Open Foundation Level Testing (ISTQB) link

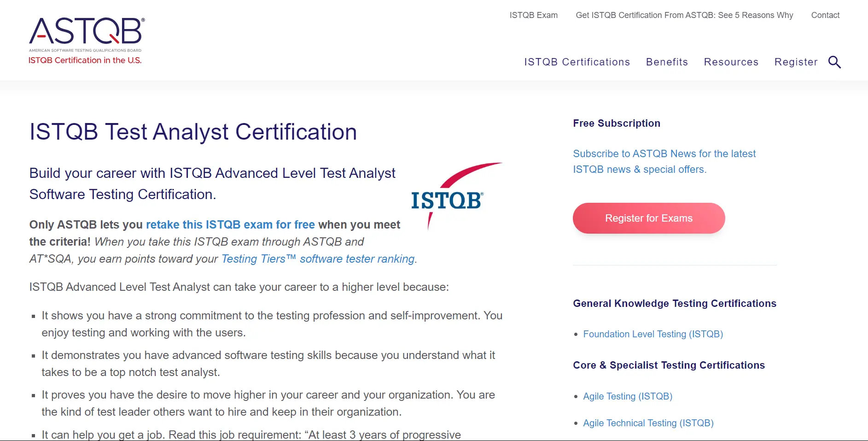coord(653,334)
